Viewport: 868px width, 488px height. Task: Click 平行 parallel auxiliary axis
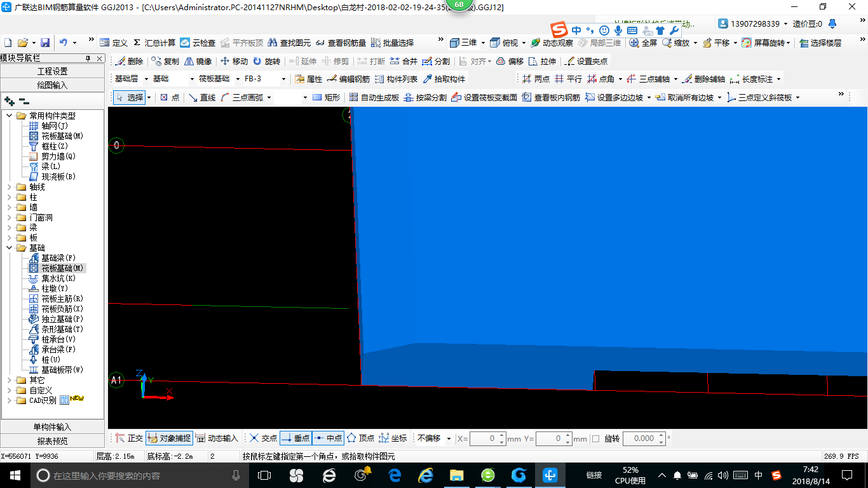click(568, 79)
